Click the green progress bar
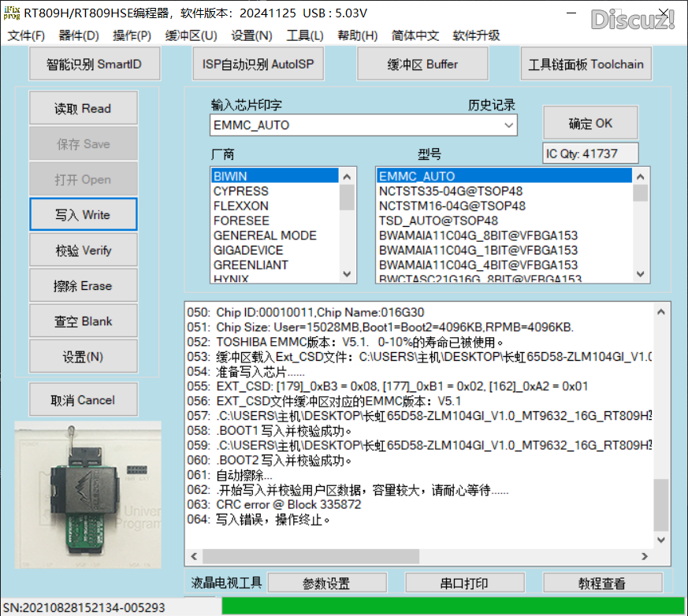 (452, 607)
